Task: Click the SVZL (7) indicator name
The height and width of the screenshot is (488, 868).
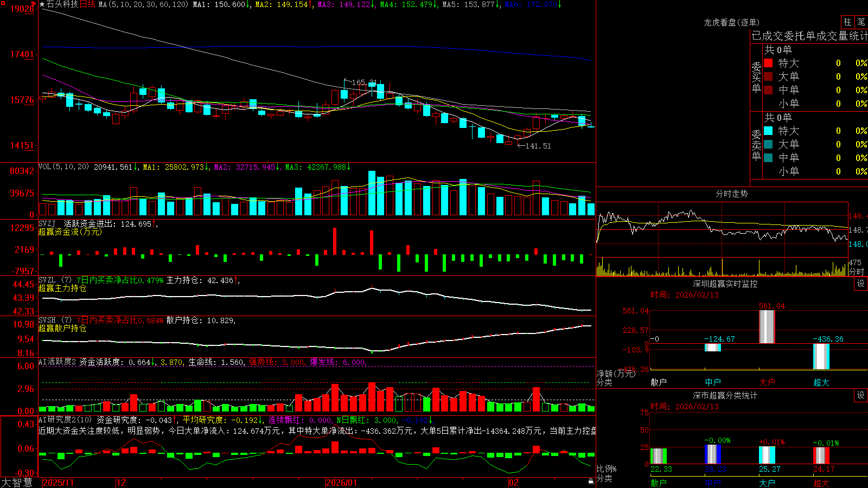Action: point(55,280)
